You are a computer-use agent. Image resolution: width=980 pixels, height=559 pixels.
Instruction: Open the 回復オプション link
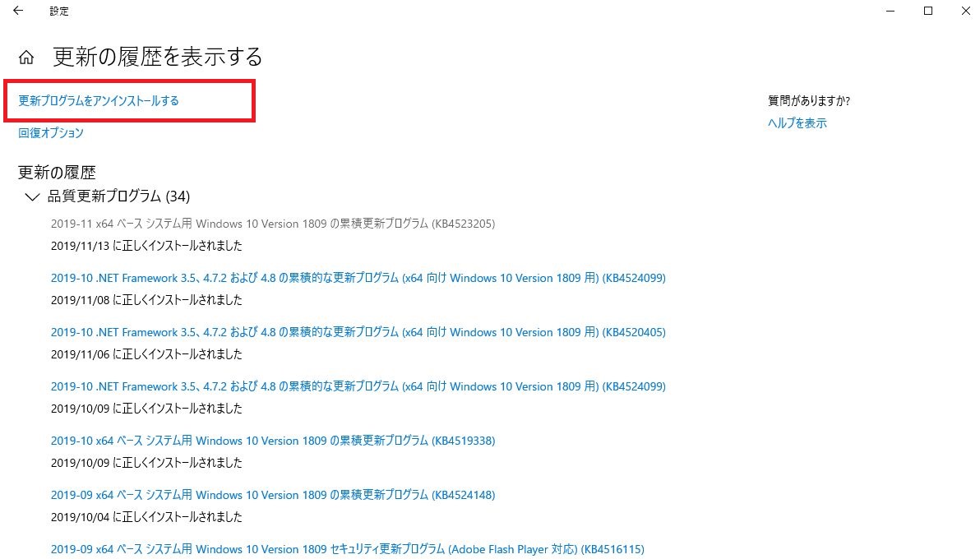pos(49,132)
